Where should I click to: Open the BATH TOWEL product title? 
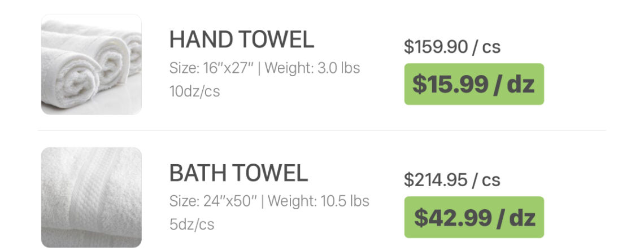tap(238, 173)
